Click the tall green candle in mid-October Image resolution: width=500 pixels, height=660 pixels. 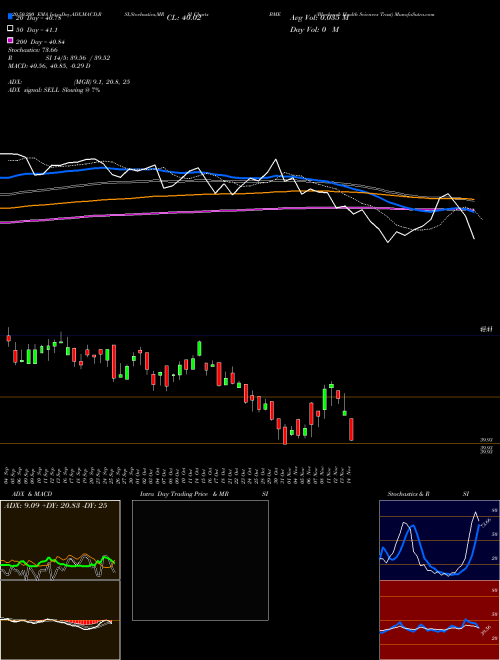pos(199,349)
